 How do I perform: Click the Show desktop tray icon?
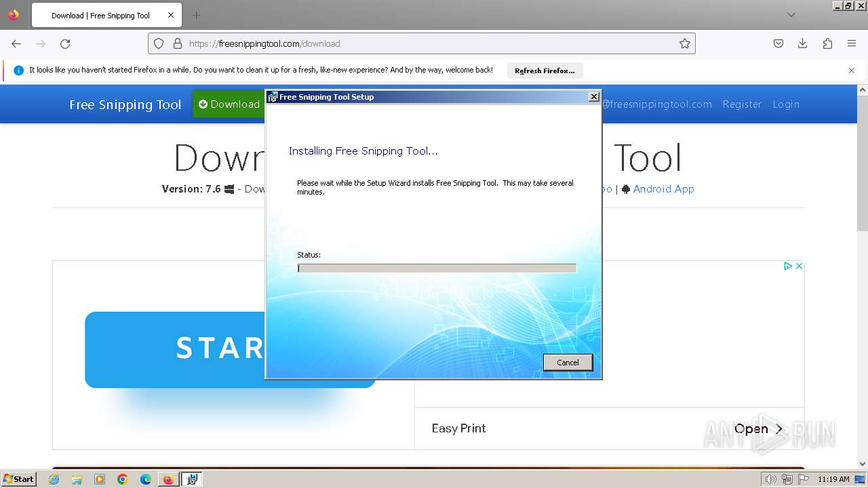coord(860,479)
